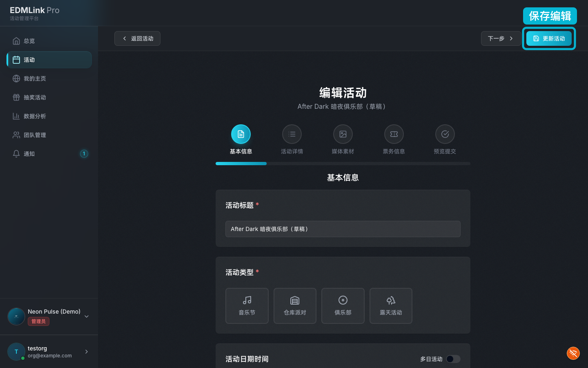The height and width of the screenshot is (368, 588).
Task: Choose 俱乐部 as the activity type
Action: click(x=343, y=306)
